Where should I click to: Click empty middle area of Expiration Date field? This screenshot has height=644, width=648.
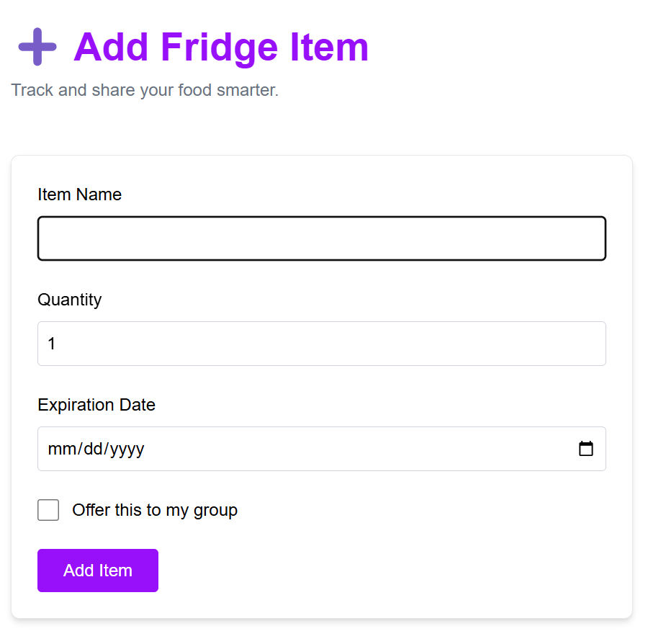pyautogui.click(x=346, y=449)
